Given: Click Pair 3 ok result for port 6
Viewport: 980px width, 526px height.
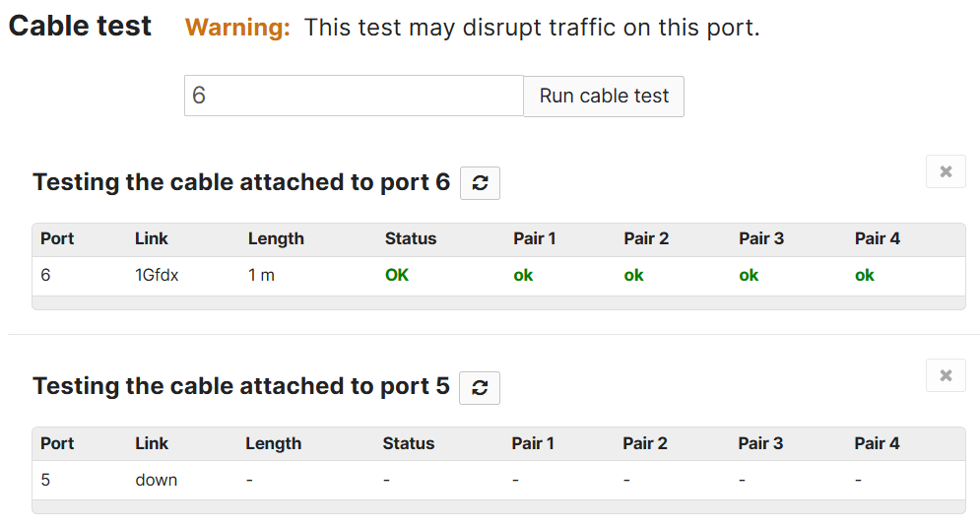Looking at the screenshot, I should click(x=749, y=276).
